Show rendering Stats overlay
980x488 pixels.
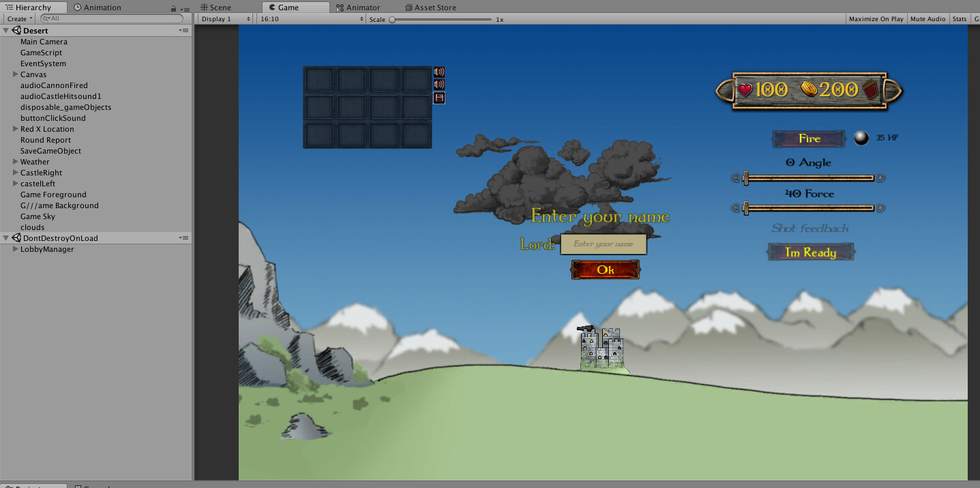(959, 18)
